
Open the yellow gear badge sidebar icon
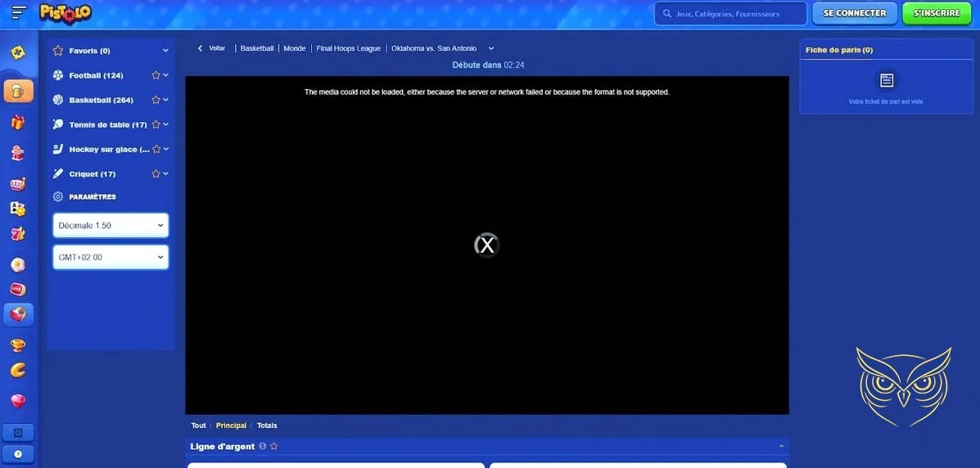18,53
